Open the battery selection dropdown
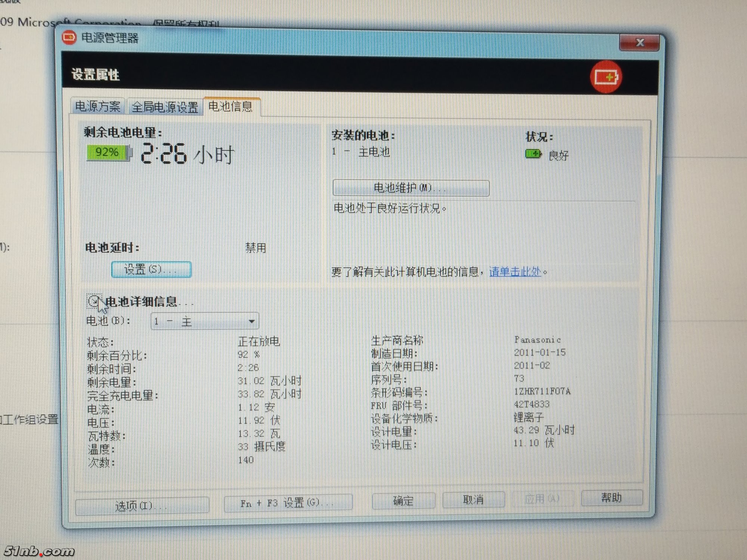Viewport: 747px width, 560px height. (204, 321)
